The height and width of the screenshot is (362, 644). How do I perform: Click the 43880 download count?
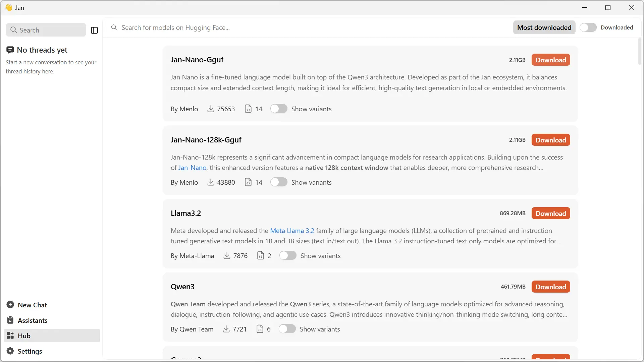click(226, 183)
